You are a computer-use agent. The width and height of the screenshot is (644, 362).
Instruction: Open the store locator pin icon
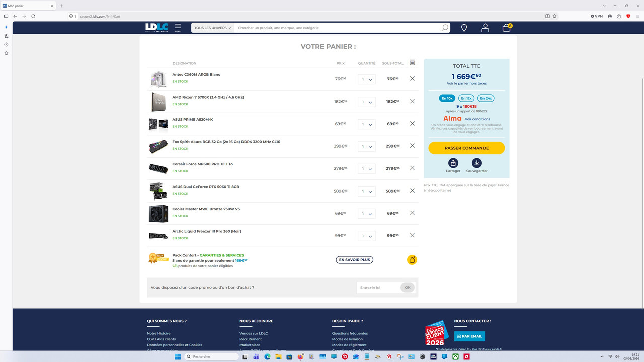coord(464,28)
